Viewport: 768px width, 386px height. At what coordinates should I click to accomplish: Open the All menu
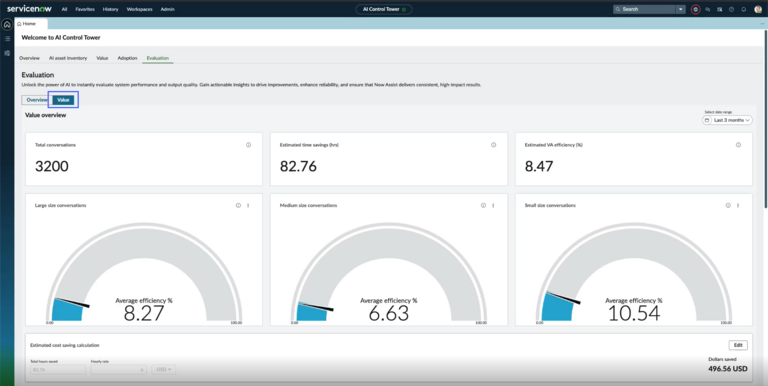(x=65, y=9)
